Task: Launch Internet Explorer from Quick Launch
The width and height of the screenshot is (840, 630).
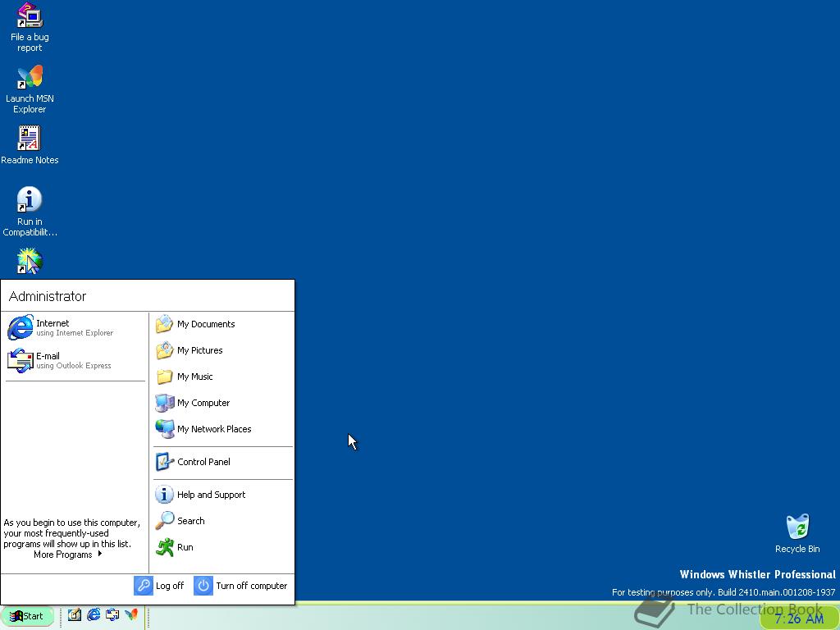Action: [94, 615]
